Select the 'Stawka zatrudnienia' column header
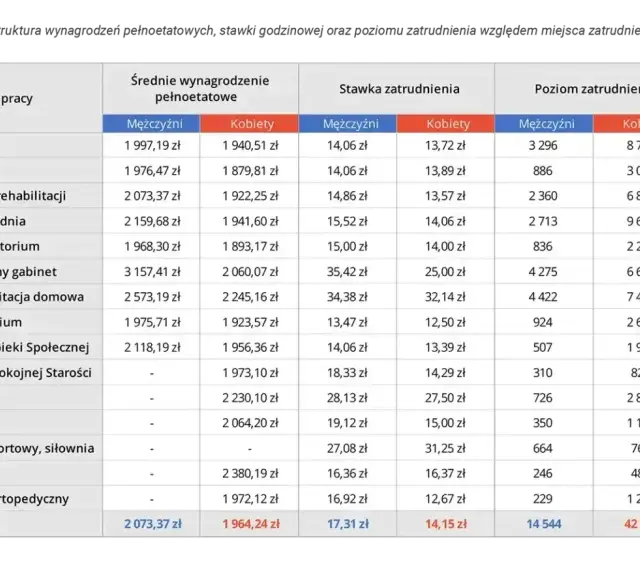The image size is (640, 570). coord(399,89)
